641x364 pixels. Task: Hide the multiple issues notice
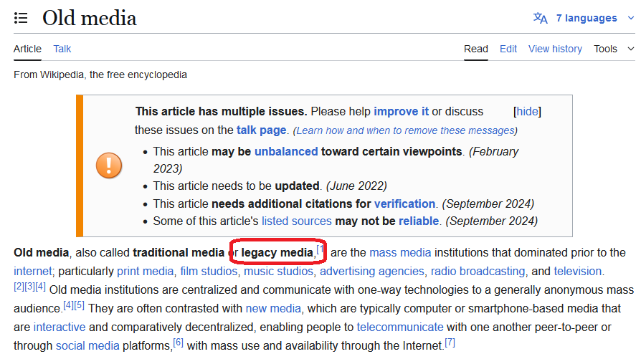[x=527, y=112]
